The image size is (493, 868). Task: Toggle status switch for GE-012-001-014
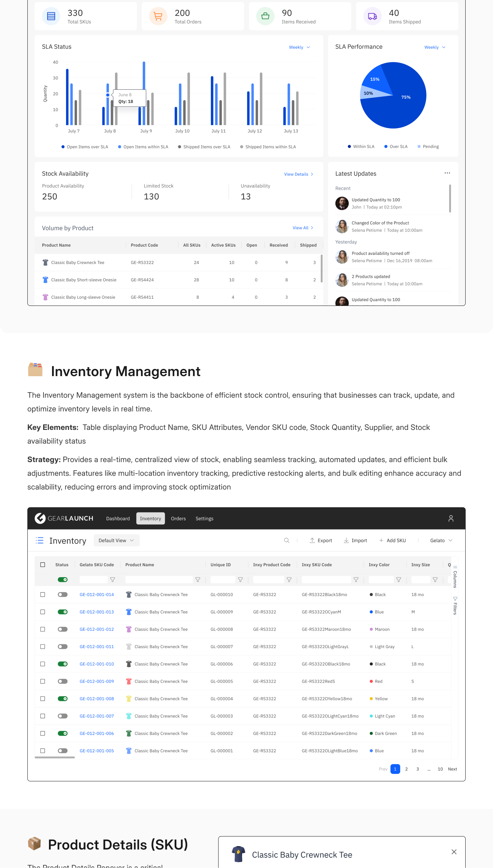[63, 595]
